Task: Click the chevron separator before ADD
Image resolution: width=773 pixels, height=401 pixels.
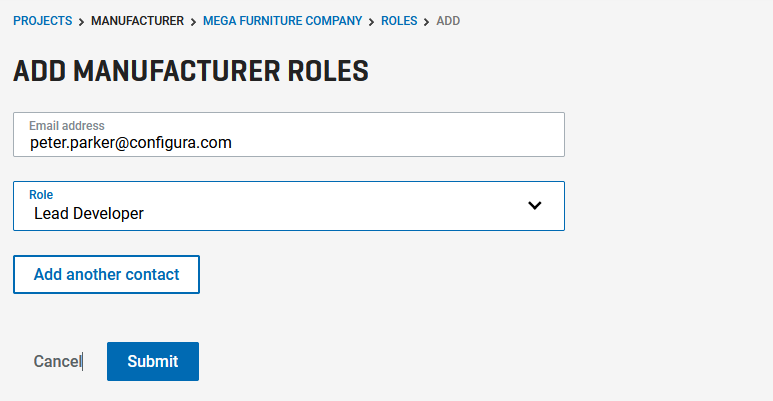Action: tap(426, 22)
